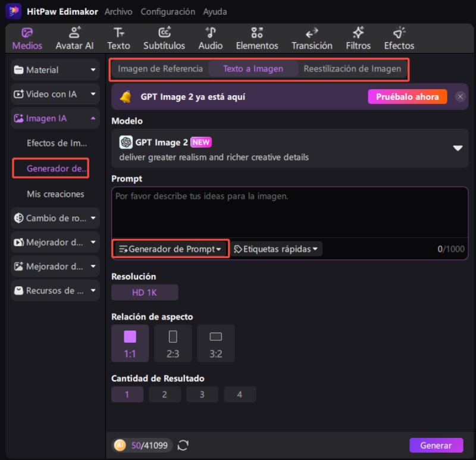Switch to Reestilización de Imagen tab
Viewport: 476px width, 460px height.
tap(352, 69)
